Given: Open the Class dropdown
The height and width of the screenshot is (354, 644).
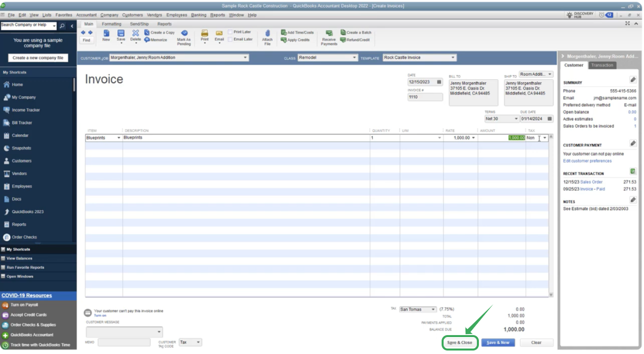Looking at the screenshot, I should click(x=355, y=58).
